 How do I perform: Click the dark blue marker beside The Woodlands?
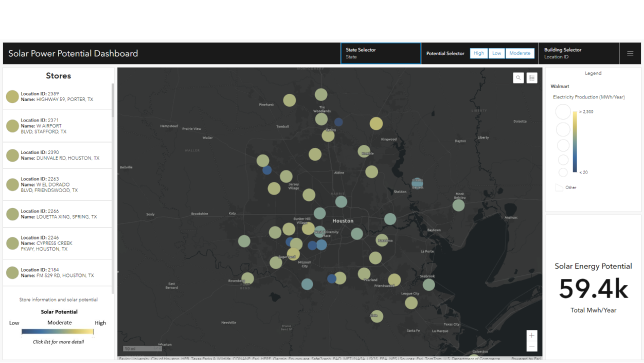point(338,122)
